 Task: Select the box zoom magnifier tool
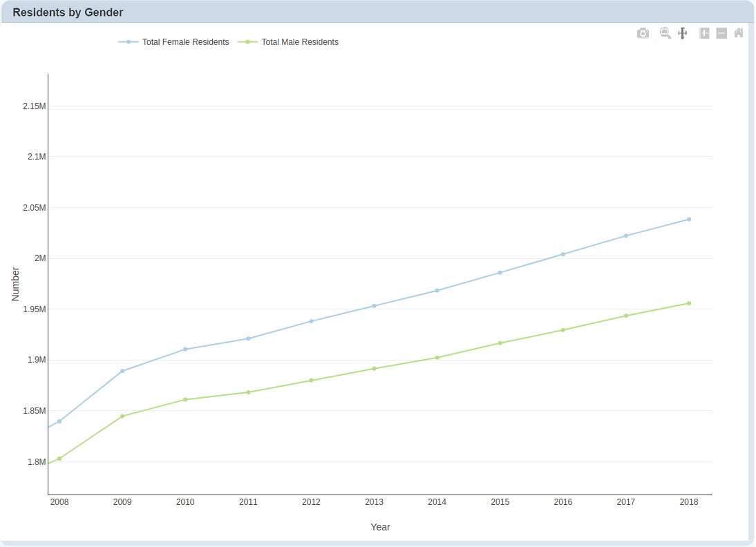[665, 33]
